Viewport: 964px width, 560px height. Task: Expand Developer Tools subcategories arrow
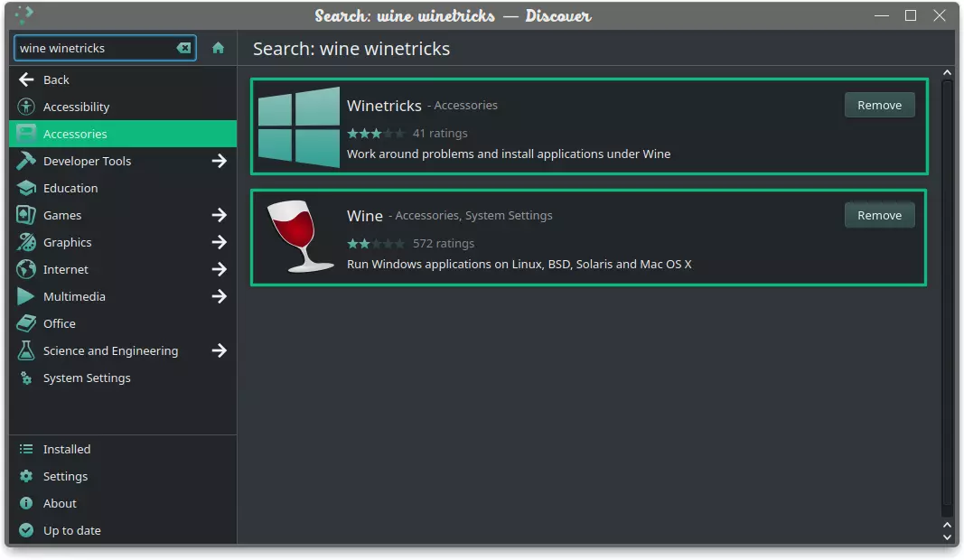[x=219, y=161]
